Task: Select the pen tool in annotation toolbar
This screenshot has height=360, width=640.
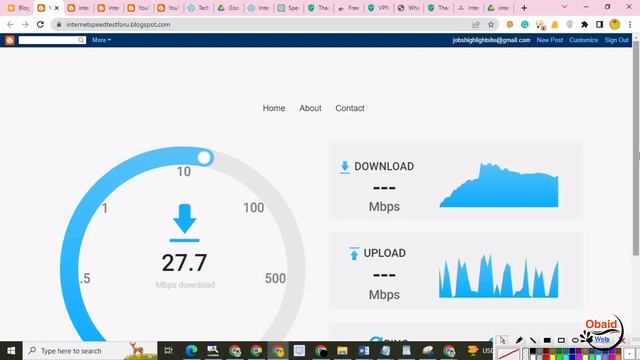Action: [x=519, y=340]
